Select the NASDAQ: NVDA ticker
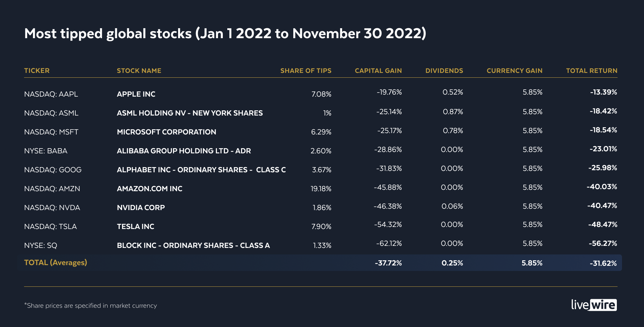The width and height of the screenshot is (644, 327). tap(52, 208)
